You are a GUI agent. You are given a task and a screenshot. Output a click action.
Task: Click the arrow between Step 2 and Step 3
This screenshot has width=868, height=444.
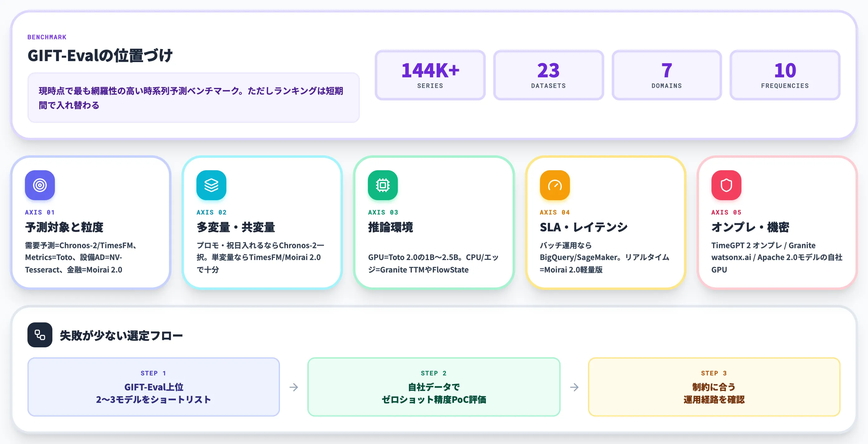[x=574, y=387]
